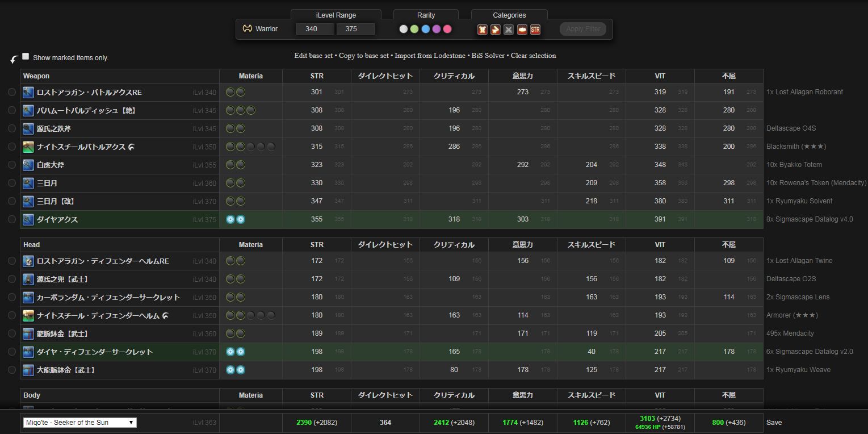
Task: Click the source text 10x Rowena's Token (Mendacity)
Action: pos(816,183)
